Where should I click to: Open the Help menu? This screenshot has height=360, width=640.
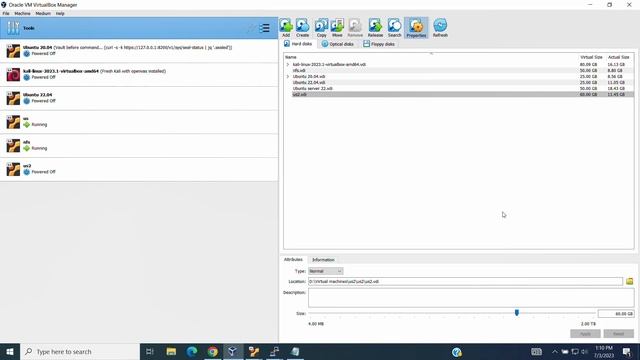[x=60, y=13]
